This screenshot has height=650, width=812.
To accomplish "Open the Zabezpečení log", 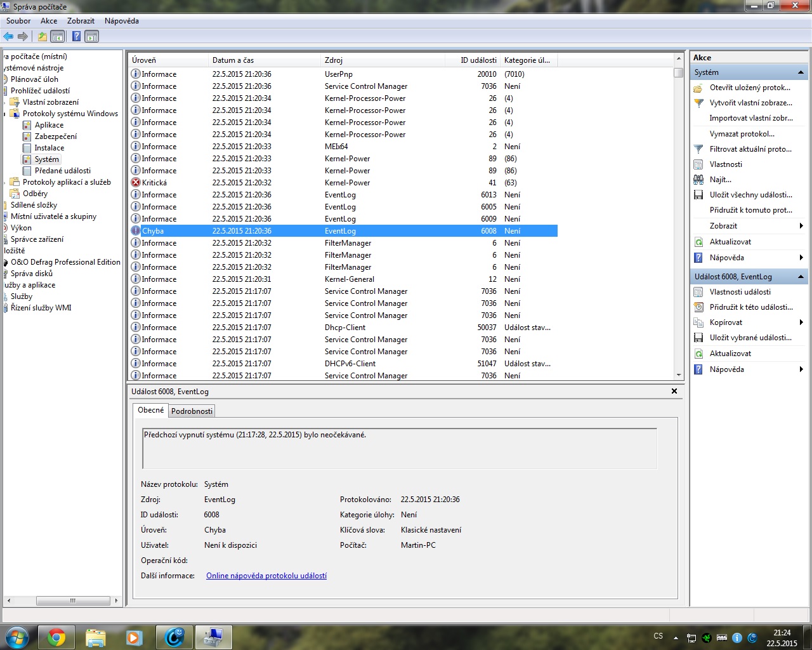I will pyautogui.click(x=56, y=136).
